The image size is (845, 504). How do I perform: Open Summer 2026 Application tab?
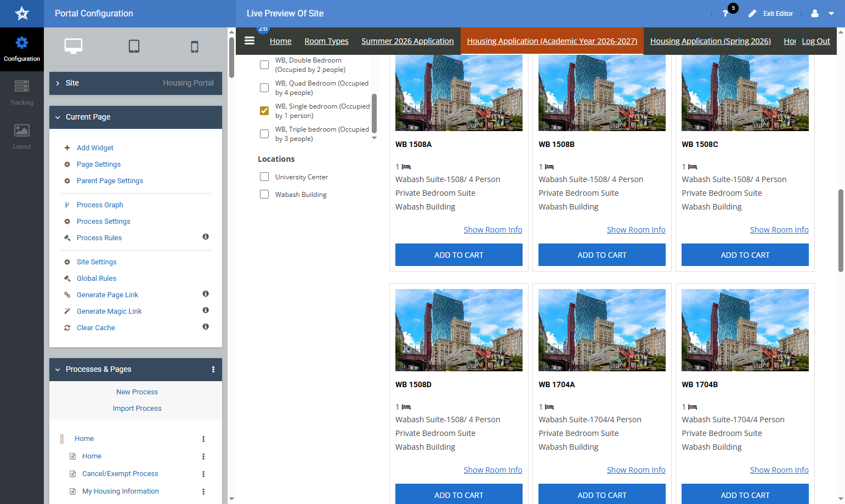point(407,41)
